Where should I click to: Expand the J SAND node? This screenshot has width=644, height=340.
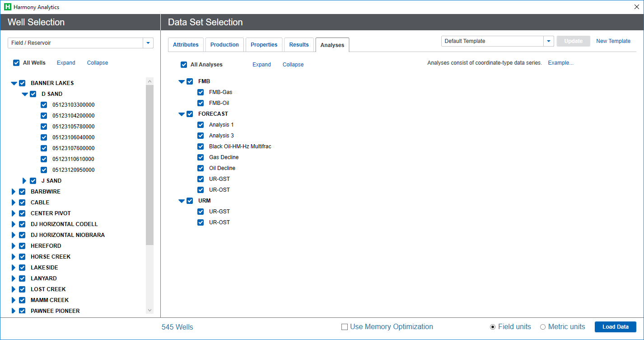(24, 181)
